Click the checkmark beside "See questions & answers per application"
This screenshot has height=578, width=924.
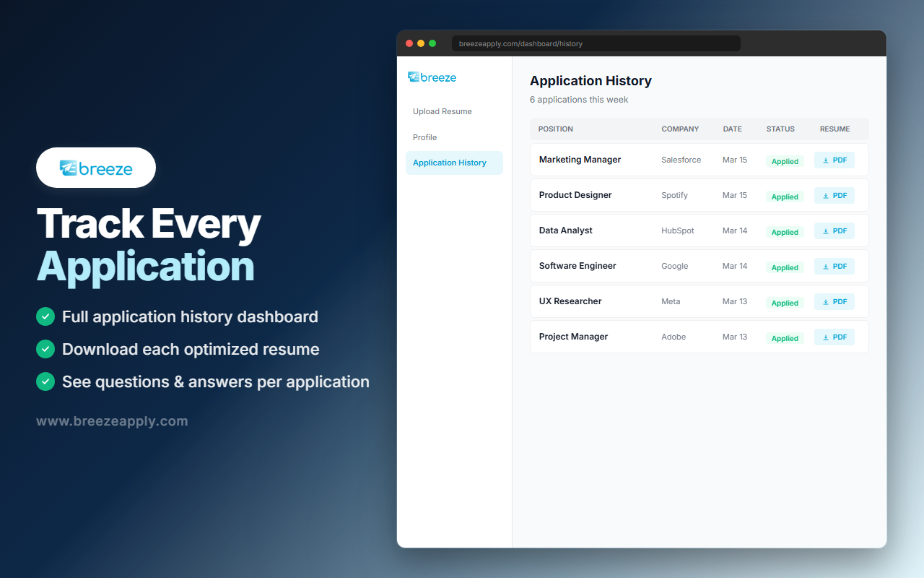pyautogui.click(x=45, y=381)
